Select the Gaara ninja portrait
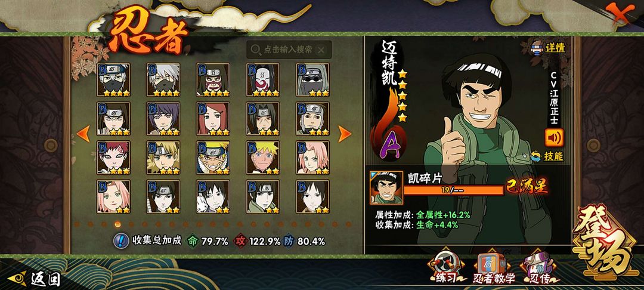 [x=113, y=158]
